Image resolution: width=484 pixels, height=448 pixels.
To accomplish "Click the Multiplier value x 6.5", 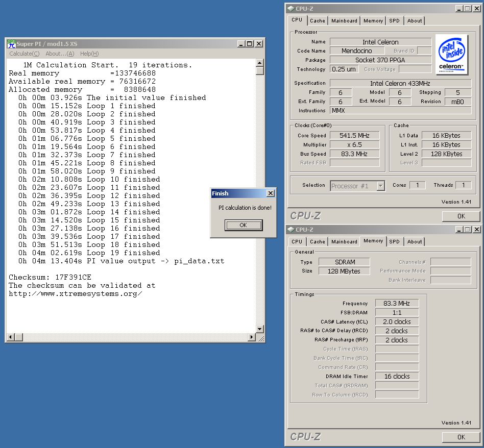I will [x=354, y=145].
